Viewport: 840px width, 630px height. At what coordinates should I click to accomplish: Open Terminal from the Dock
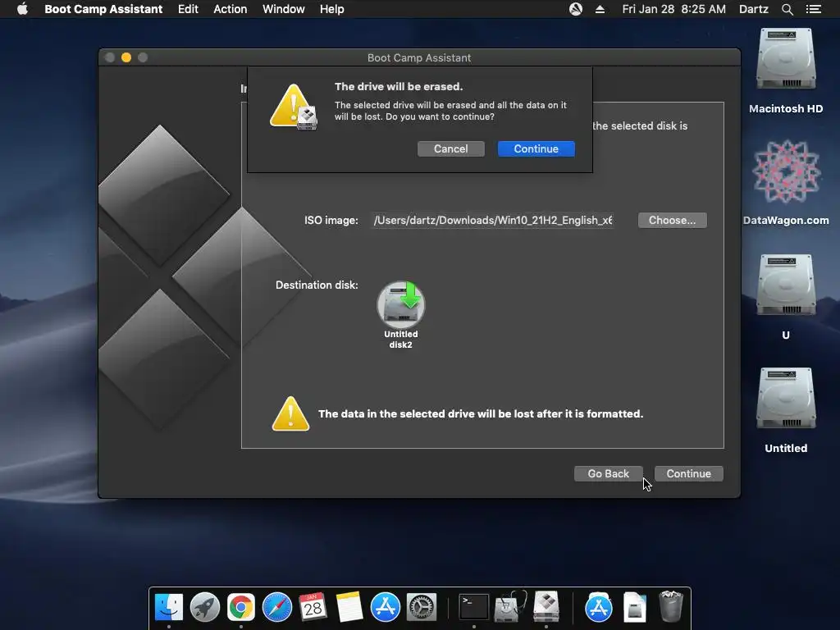coord(474,608)
